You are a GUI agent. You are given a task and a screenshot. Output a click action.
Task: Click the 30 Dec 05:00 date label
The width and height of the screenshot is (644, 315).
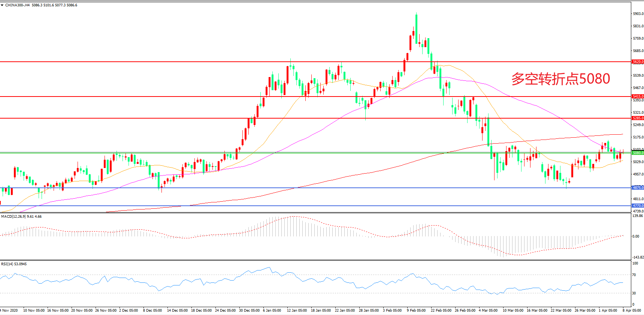[x=249, y=311]
